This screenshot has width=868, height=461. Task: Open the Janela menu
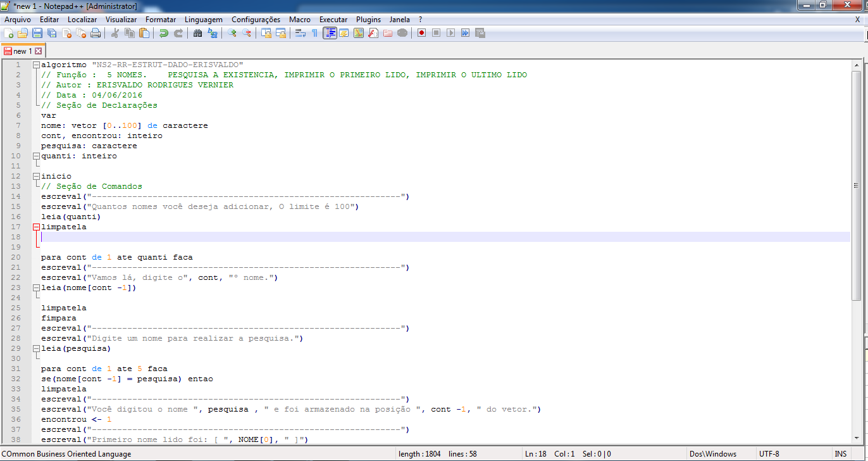point(399,20)
